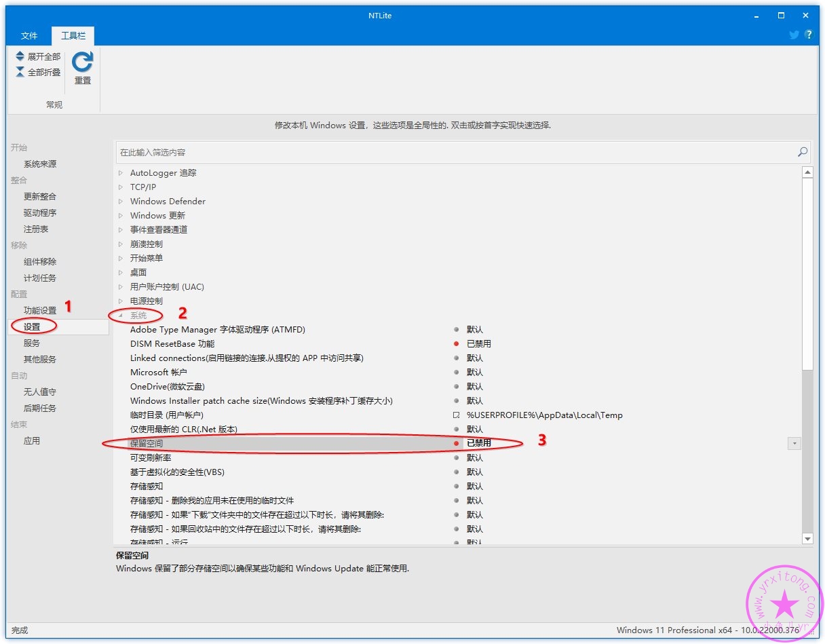The height and width of the screenshot is (644, 825).
Task: Open 组件移除 in the sidebar
Action: tap(40, 261)
